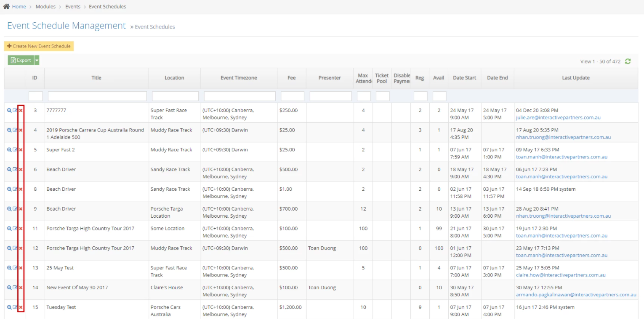This screenshot has height=319, width=644.
Task: Edit event ID 9 Beach Driver
Action: tap(15, 209)
